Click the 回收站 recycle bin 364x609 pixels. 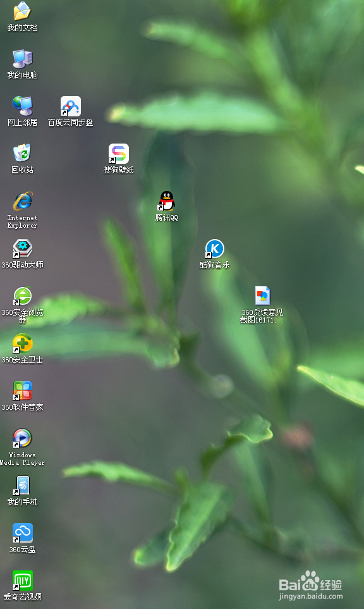click(x=23, y=153)
